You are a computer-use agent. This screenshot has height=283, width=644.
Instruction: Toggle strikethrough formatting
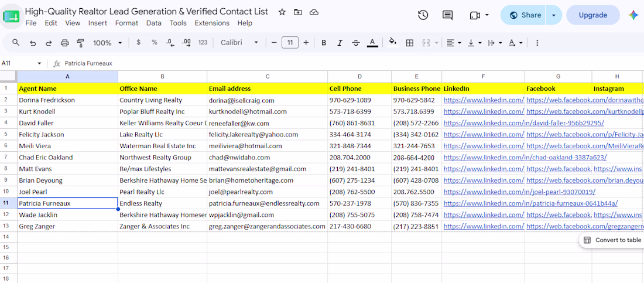click(x=356, y=43)
